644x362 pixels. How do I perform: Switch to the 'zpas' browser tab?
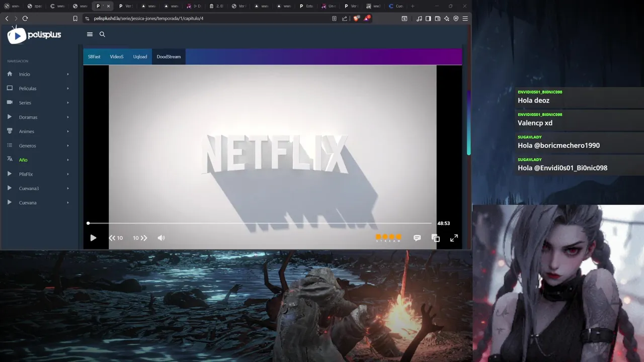pyautogui.click(x=34, y=6)
